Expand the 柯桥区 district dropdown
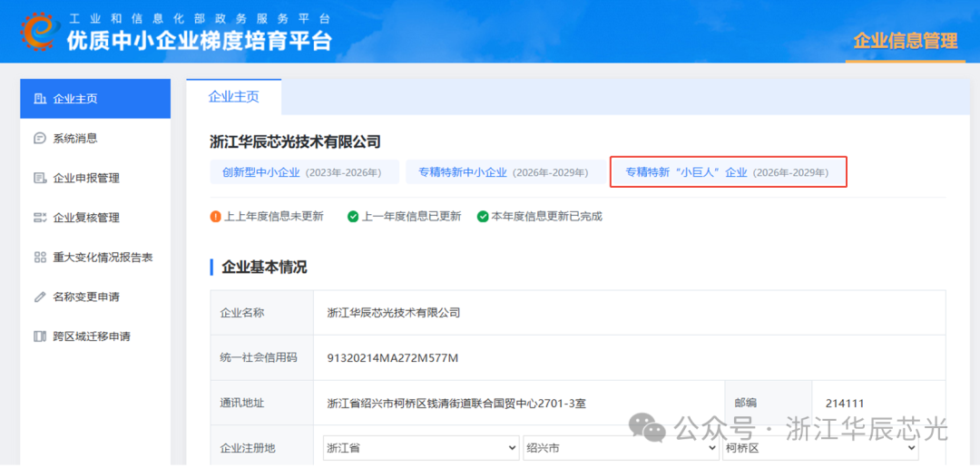This screenshot has height=468, width=980. 820,448
